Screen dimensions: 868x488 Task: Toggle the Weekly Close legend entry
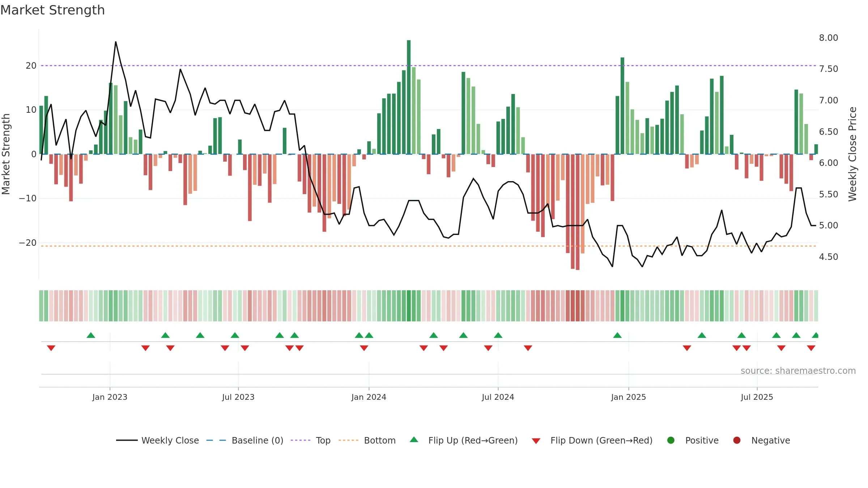click(157, 440)
